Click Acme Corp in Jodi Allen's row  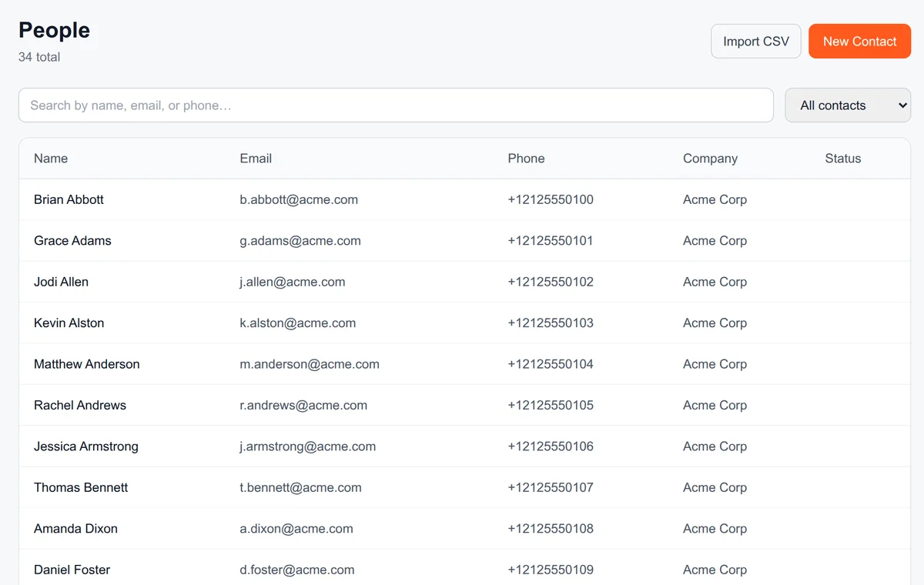pos(715,282)
